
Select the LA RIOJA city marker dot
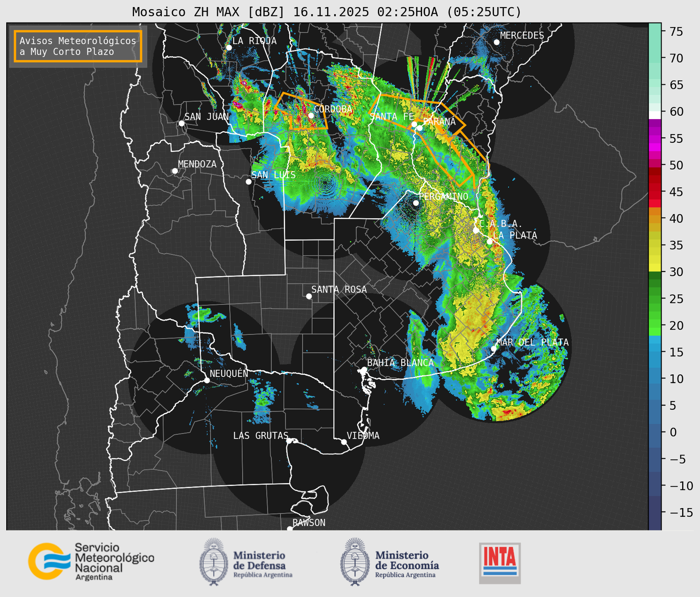pyautogui.click(x=229, y=48)
